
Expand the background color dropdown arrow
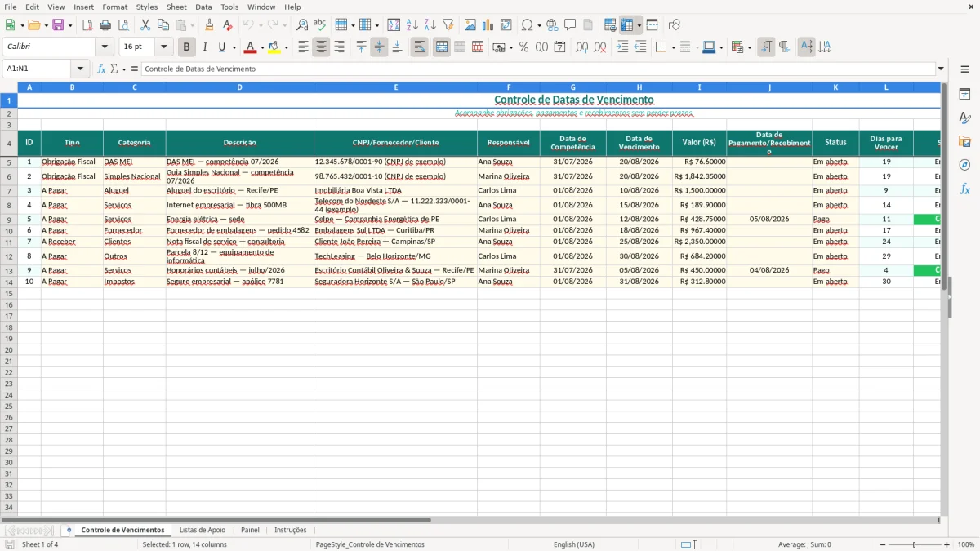tap(287, 47)
